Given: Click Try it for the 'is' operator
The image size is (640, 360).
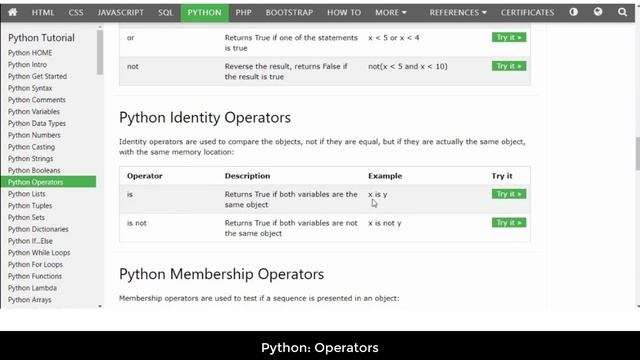Looking at the screenshot, I should (509, 194).
